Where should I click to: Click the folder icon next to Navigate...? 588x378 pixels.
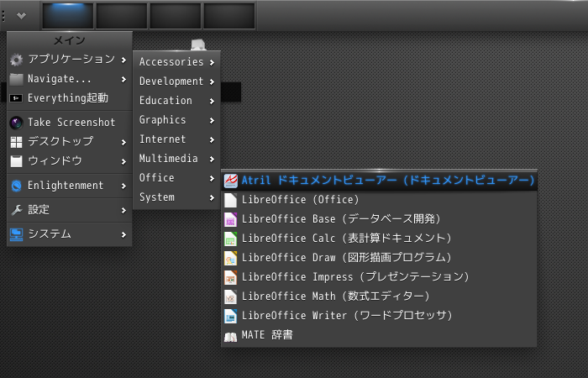16,79
